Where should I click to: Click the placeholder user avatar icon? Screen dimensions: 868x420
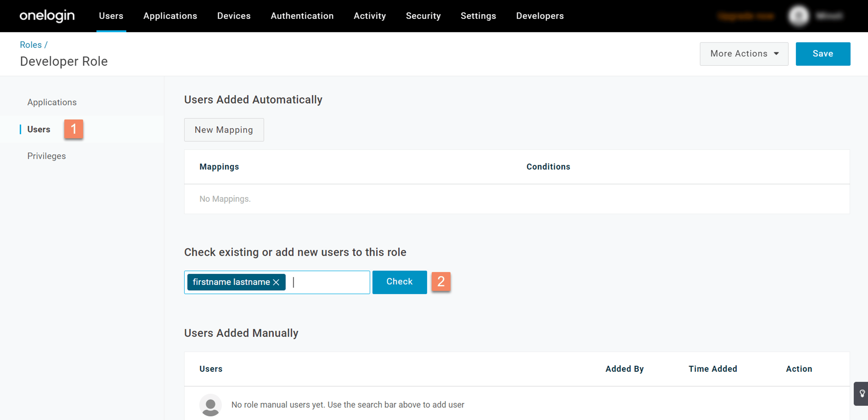coord(211,405)
